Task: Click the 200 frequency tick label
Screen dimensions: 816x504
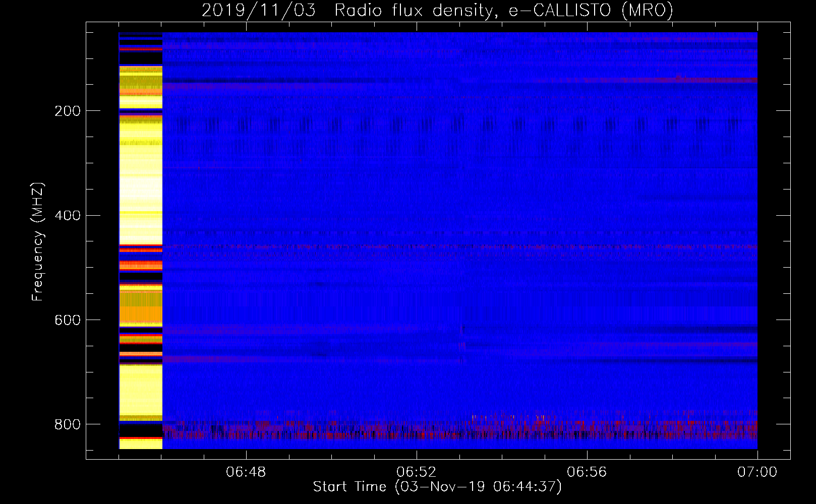Action: (x=67, y=111)
